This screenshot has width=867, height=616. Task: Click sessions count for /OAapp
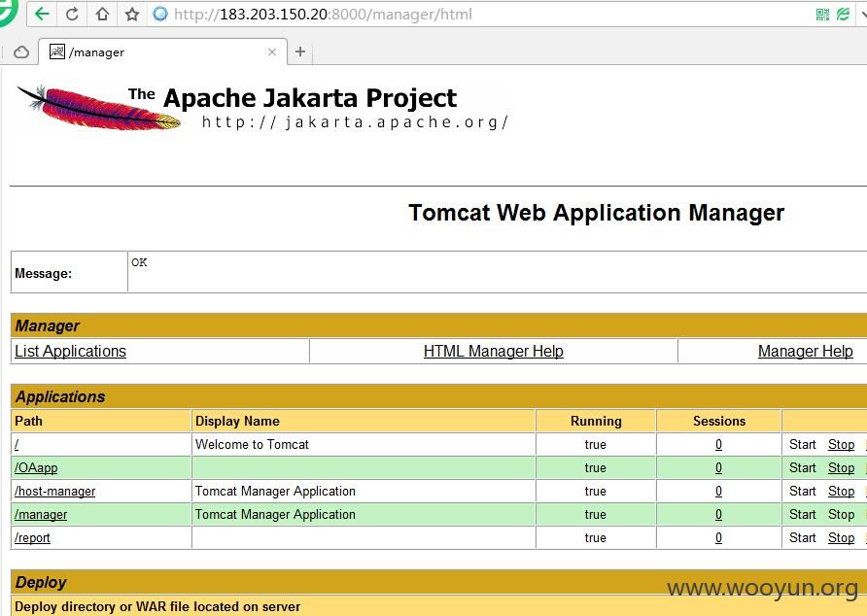[x=718, y=467]
